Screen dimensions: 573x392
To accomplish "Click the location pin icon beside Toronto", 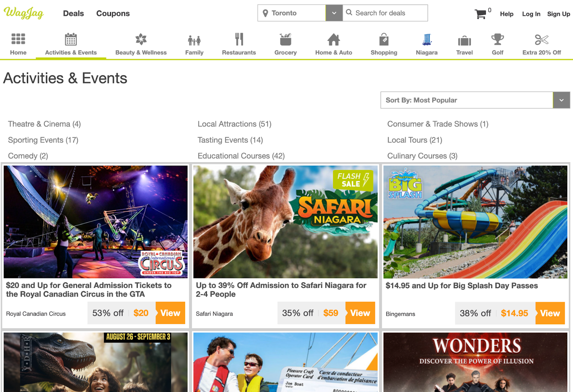I will 265,13.
